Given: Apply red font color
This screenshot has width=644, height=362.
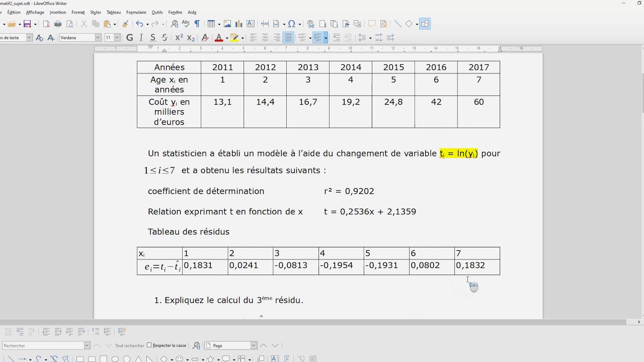Looking at the screenshot, I should (218, 37).
